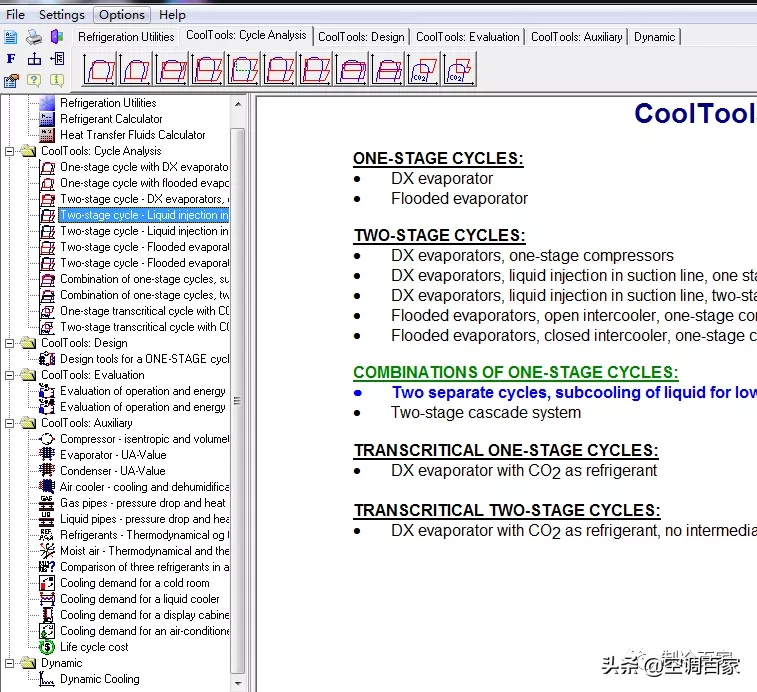
Task: Open the Settings menu
Action: coord(61,15)
